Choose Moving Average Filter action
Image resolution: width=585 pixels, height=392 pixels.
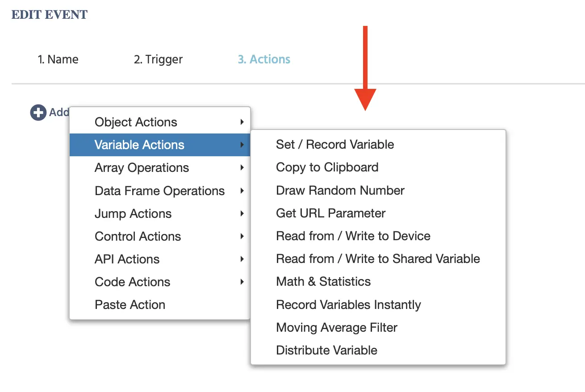tap(337, 328)
